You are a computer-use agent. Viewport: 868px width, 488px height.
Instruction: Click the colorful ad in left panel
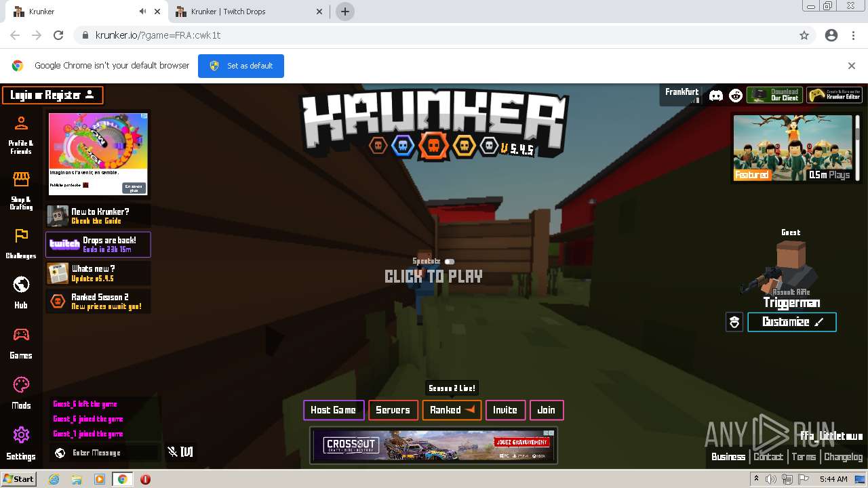point(98,154)
